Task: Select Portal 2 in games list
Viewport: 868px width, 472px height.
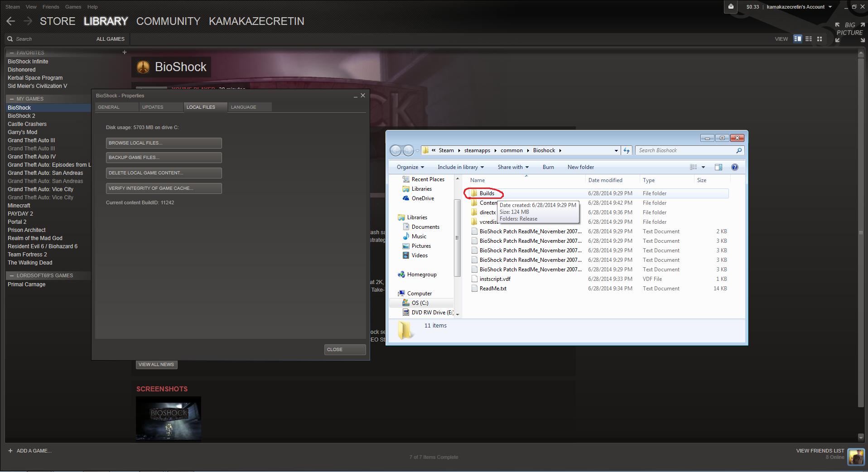Action: coord(17,222)
